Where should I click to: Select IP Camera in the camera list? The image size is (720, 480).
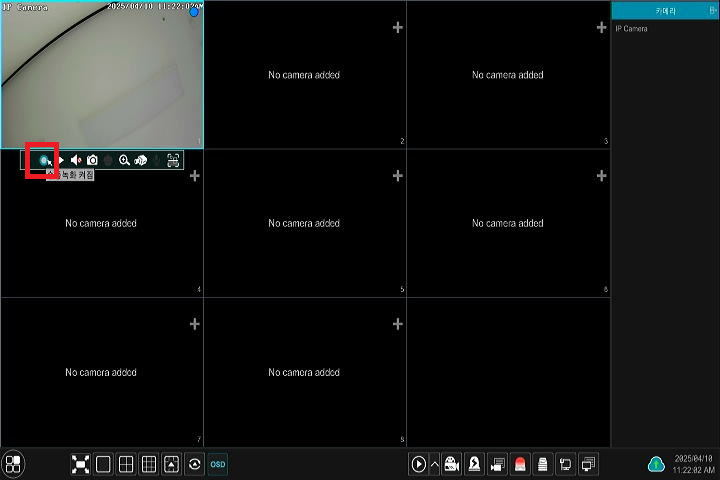(631, 28)
